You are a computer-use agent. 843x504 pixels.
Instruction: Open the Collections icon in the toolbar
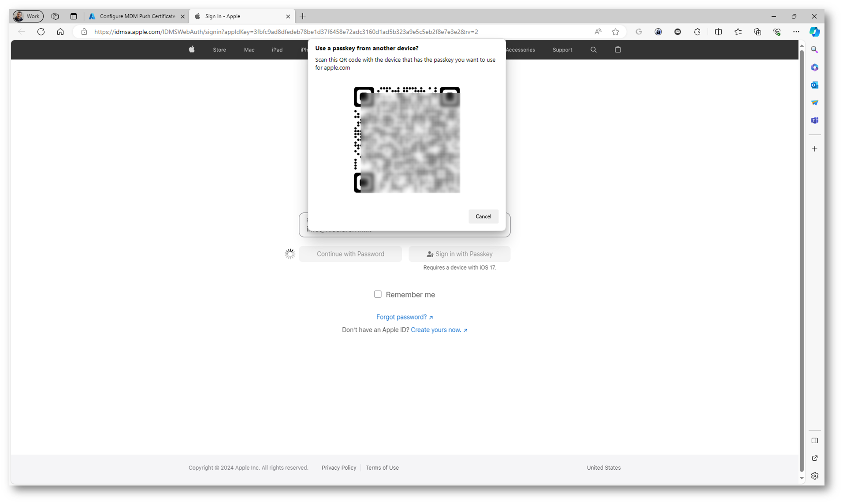coord(758,32)
